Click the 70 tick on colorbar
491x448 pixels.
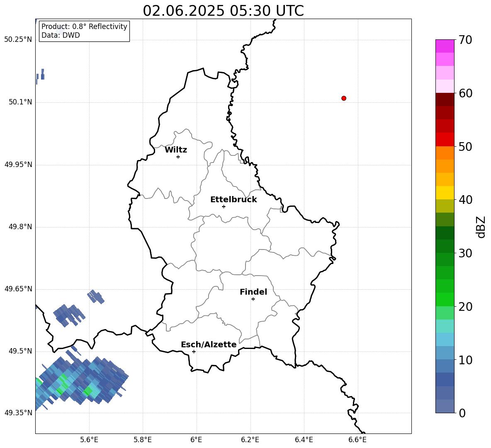coord(465,40)
